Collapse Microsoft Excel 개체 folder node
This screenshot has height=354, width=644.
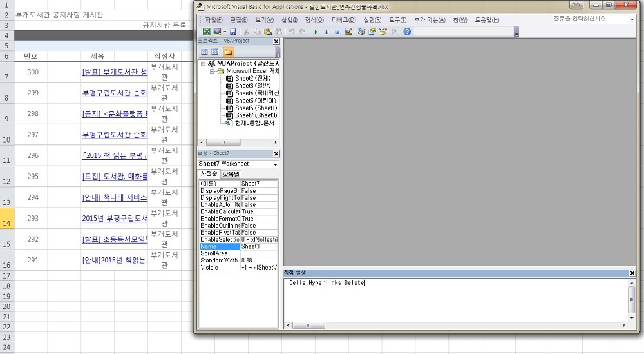pyautogui.click(x=212, y=71)
